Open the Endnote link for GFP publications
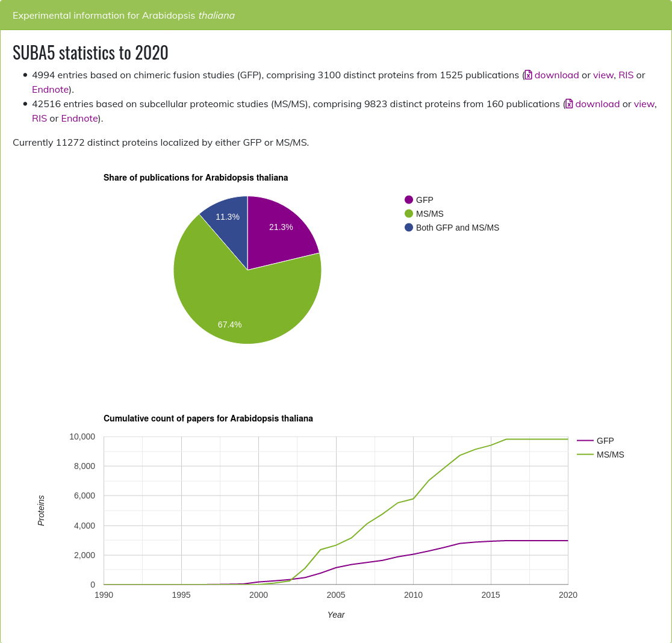The width and height of the screenshot is (672, 643). click(49, 89)
